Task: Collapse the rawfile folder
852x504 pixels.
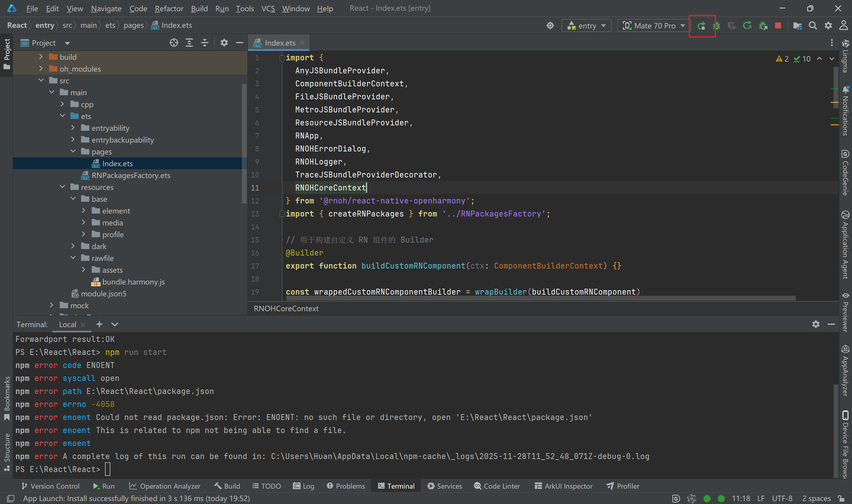Action: 73,258
